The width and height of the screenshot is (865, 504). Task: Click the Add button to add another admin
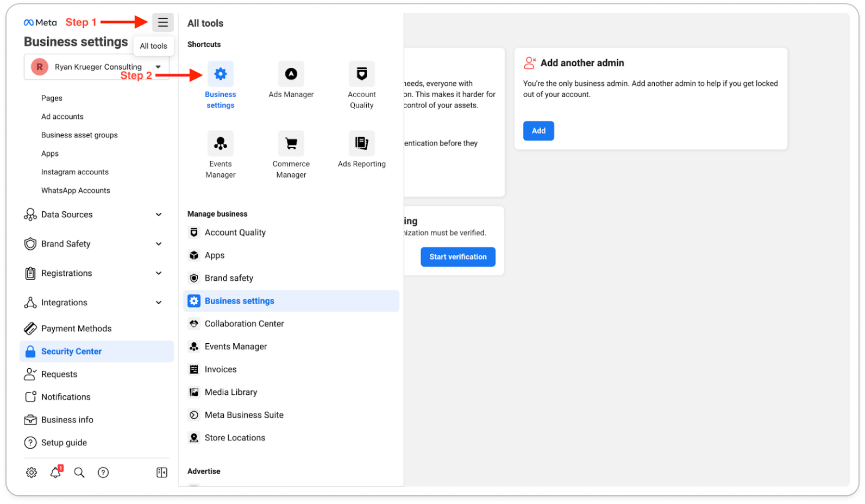538,131
